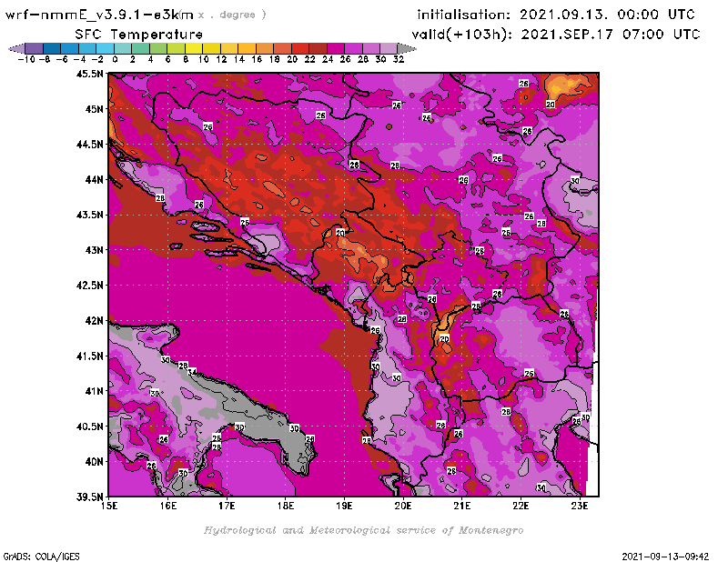
Task: Click the '18E' longitude label
Action: pyautogui.click(x=286, y=506)
